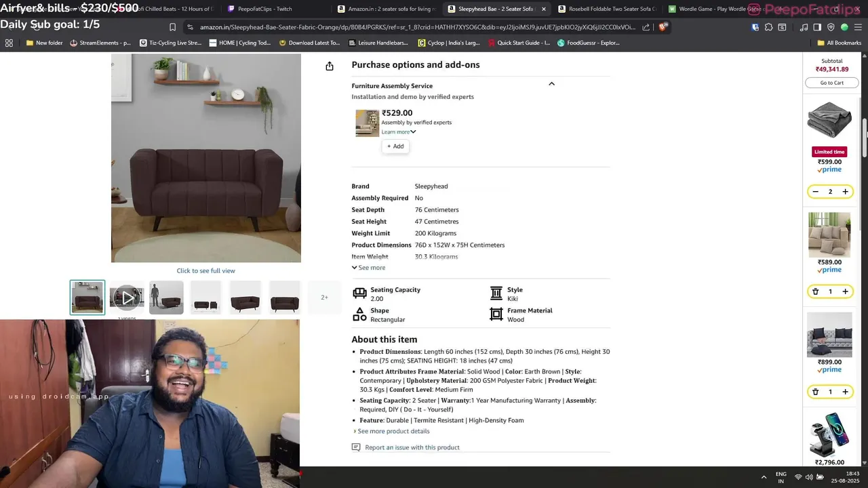Collapse the Furniture Assembly Service section

click(551, 84)
